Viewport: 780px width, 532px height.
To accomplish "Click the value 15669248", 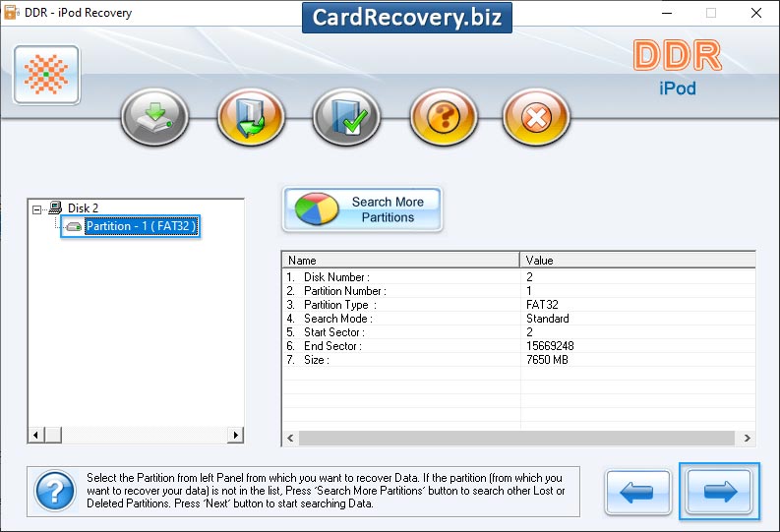I will tap(550, 346).
